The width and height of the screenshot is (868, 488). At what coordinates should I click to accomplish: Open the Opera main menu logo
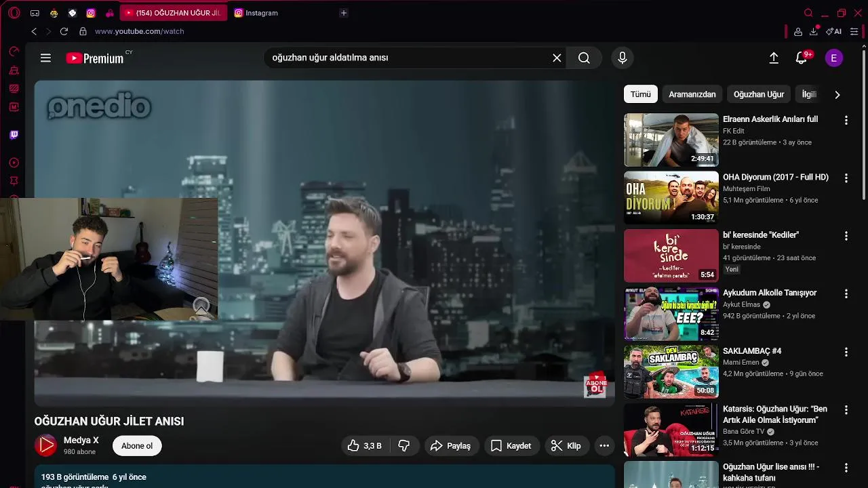14,13
